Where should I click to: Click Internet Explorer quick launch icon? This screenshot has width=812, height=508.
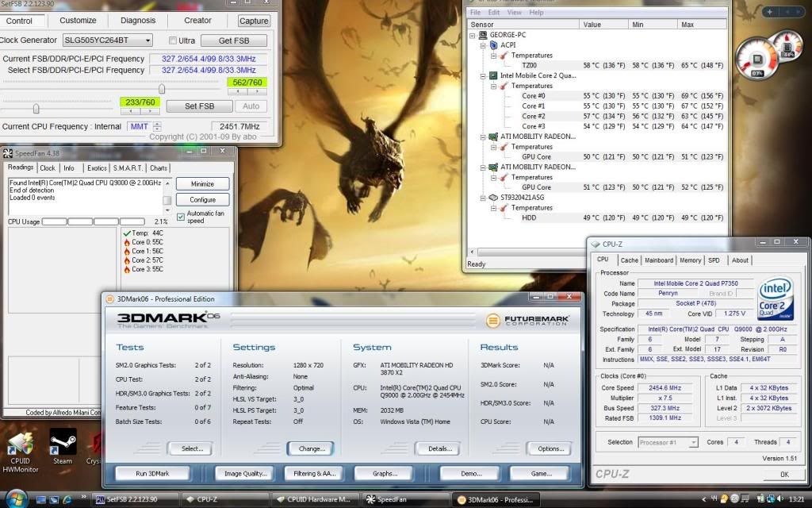(67, 500)
